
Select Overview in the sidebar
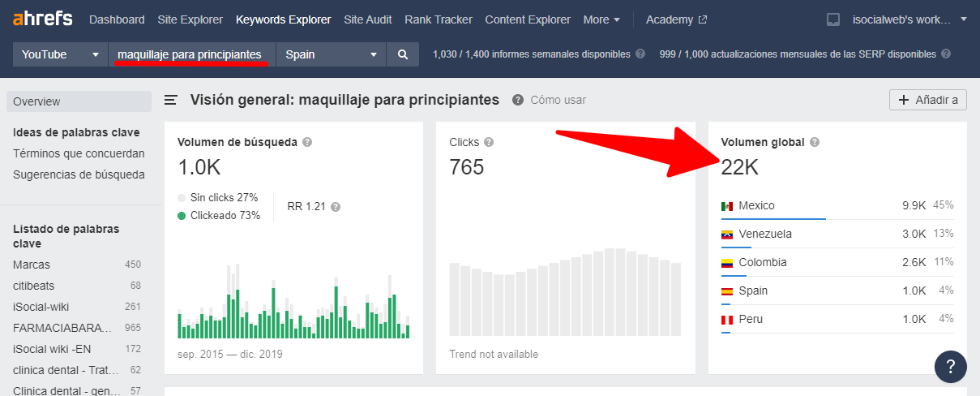pyautogui.click(x=79, y=101)
